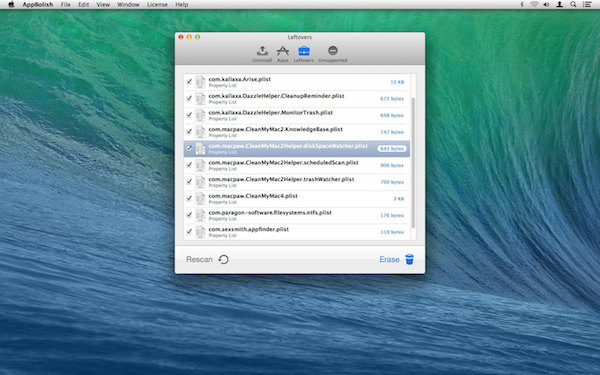Open the AppBolish application menu

pos(38,5)
